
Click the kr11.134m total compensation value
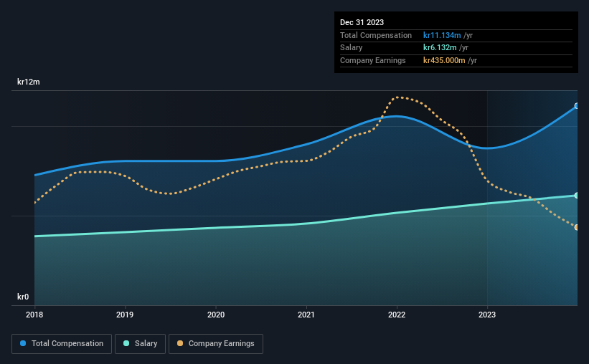point(442,35)
